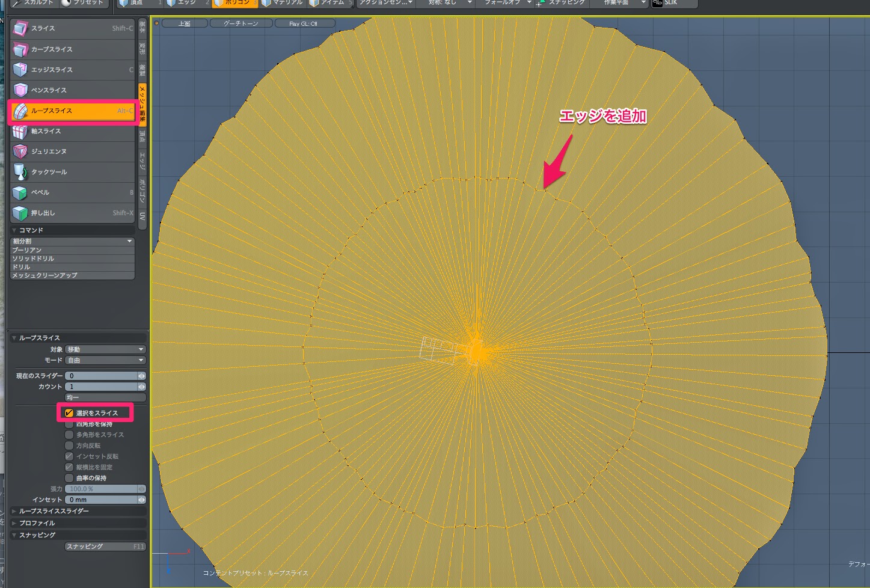Open the 細分割 command dropdown
The image size is (870, 588).
point(73,241)
